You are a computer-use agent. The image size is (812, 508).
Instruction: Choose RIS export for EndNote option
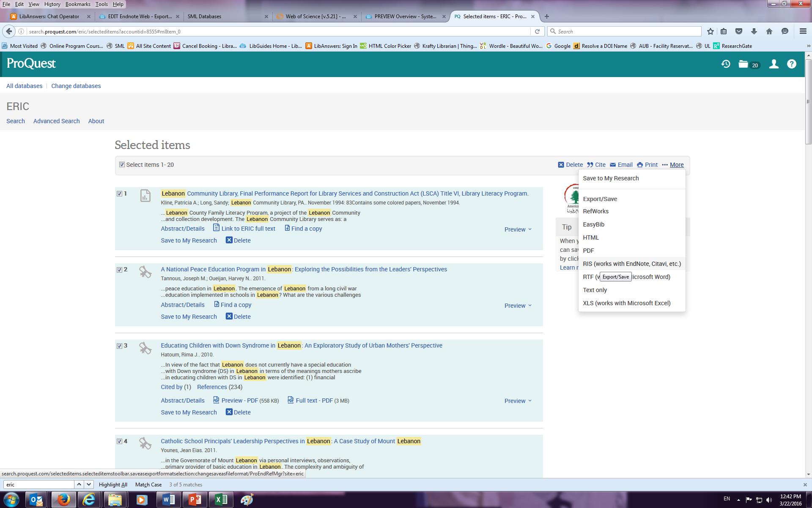click(x=631, y=264)
